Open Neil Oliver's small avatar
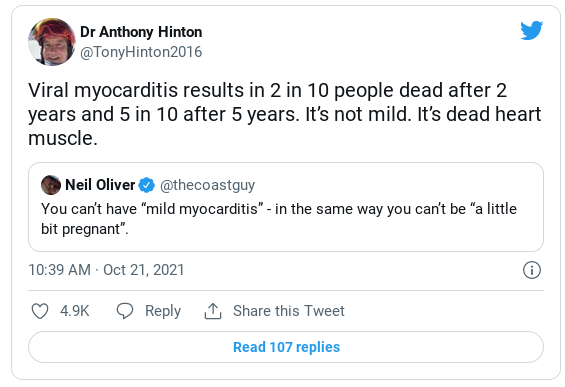 [51, 185]
